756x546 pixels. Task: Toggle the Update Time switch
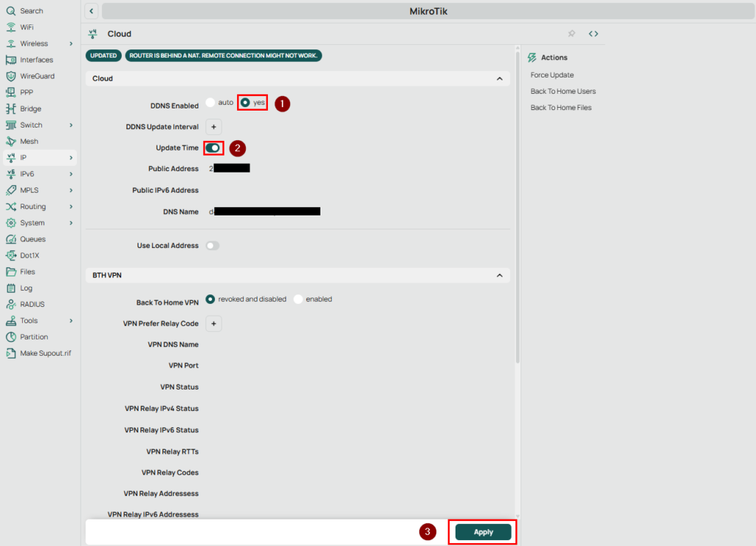click(x=213, y=148)
